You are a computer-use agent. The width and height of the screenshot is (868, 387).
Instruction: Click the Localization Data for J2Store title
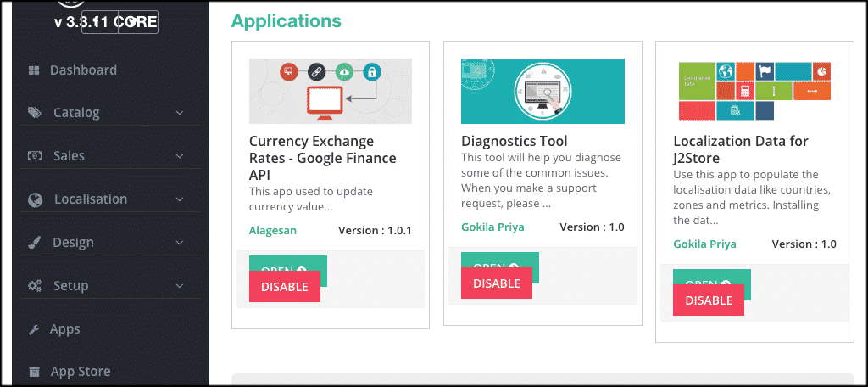coord(741,149)
